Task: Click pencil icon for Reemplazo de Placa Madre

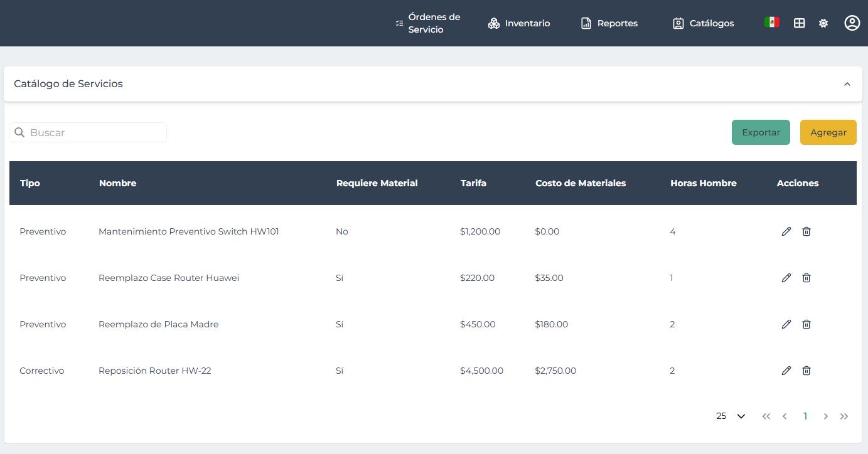Action: coord(786,324)
